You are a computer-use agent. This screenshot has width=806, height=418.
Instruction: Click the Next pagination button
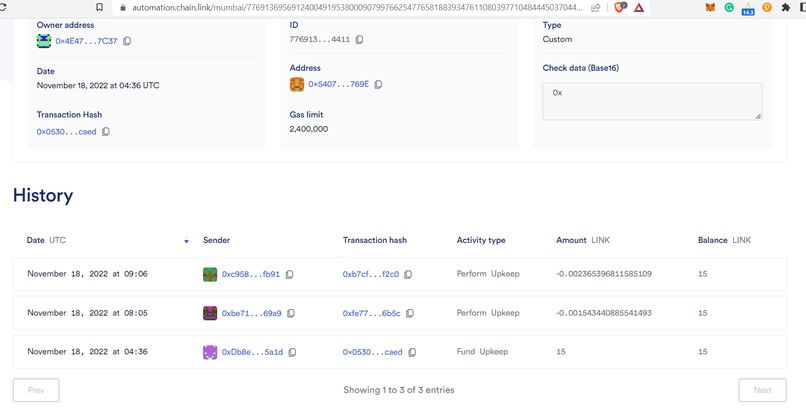coord(762,390)
